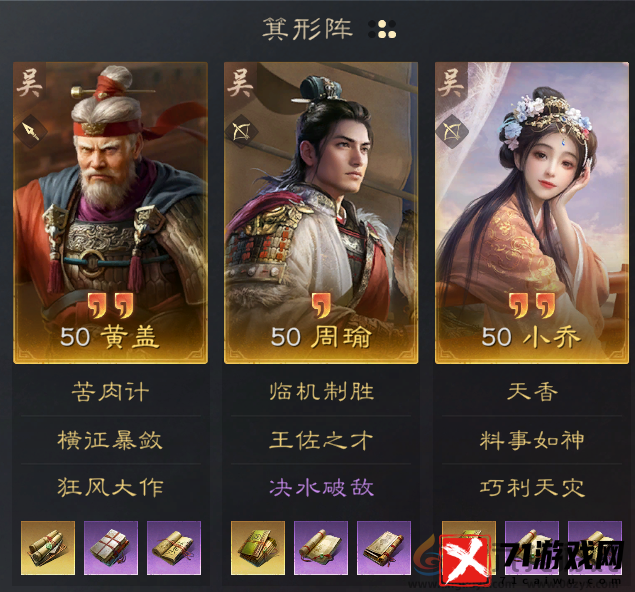This screenshot has width=635, height=592.
Task: Open 周瑜's gold green-book item
Action: point(258,548)
